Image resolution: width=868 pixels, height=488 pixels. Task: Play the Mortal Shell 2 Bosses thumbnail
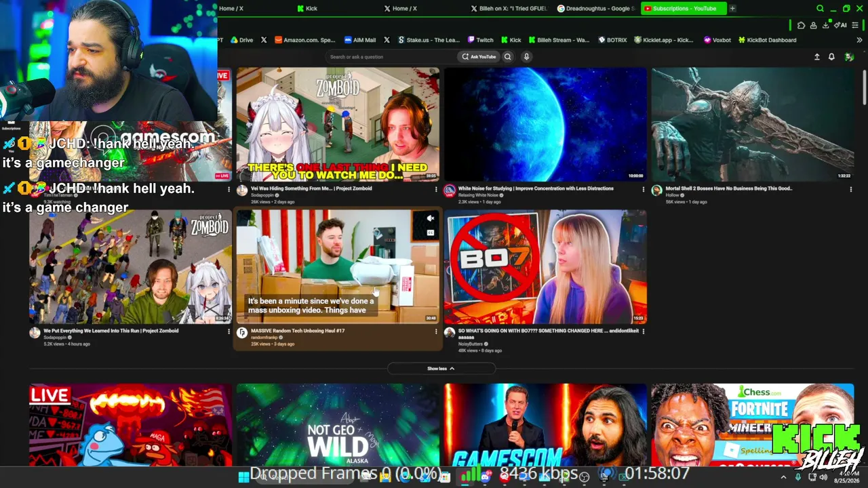tap(753, 125)
